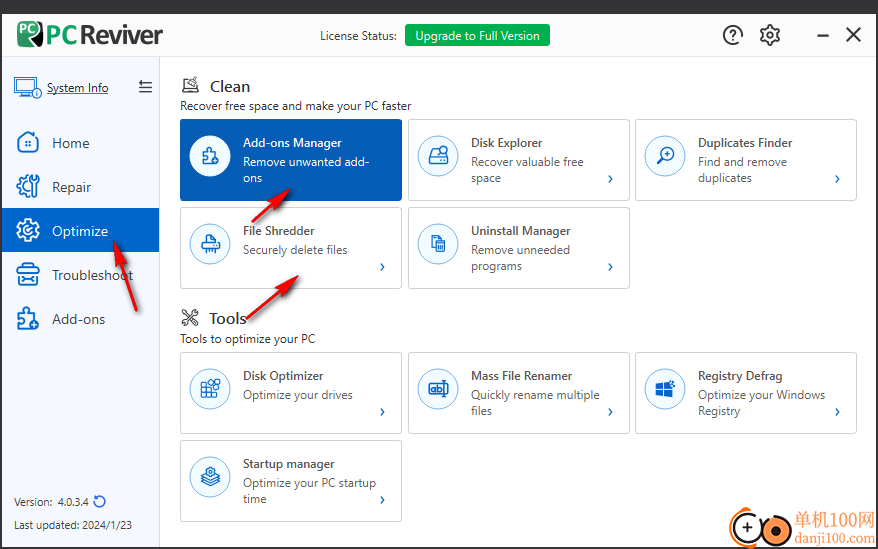Click the Mass File Renamer icon
Viewport: 878px width, 549px height.
click(x=438, y=389)
